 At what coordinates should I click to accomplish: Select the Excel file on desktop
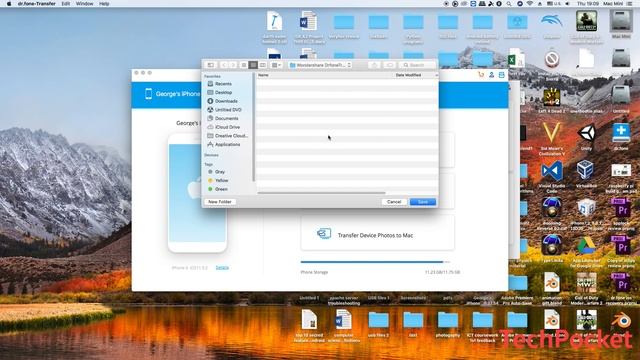[x=516, y=59]
